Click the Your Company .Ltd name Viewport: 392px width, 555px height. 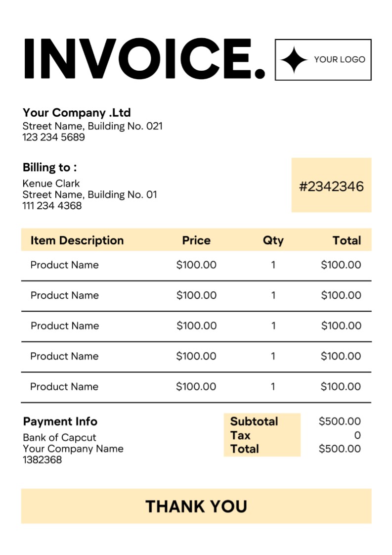77,112
